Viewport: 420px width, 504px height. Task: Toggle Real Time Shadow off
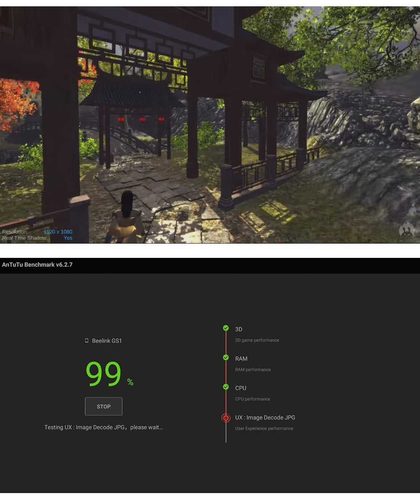[68, 238]
